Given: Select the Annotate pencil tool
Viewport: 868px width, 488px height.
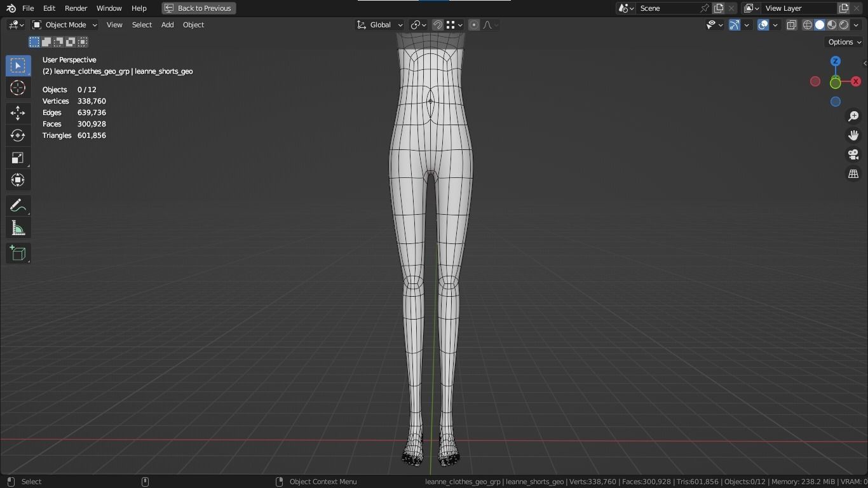Looking at the screenshot, I should pos(18,206).
